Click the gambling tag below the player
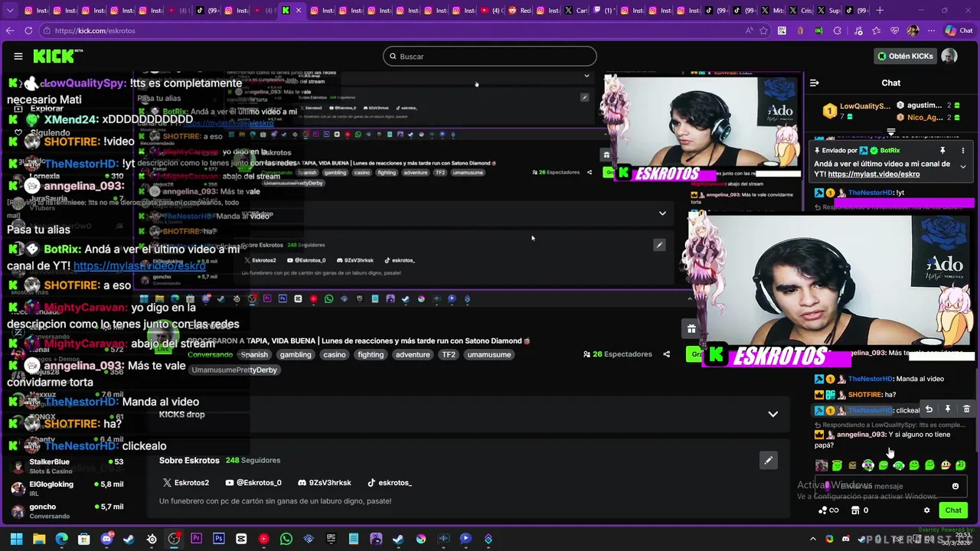The width and height of the screenshot is (980, 551). (x=296, y=354)
